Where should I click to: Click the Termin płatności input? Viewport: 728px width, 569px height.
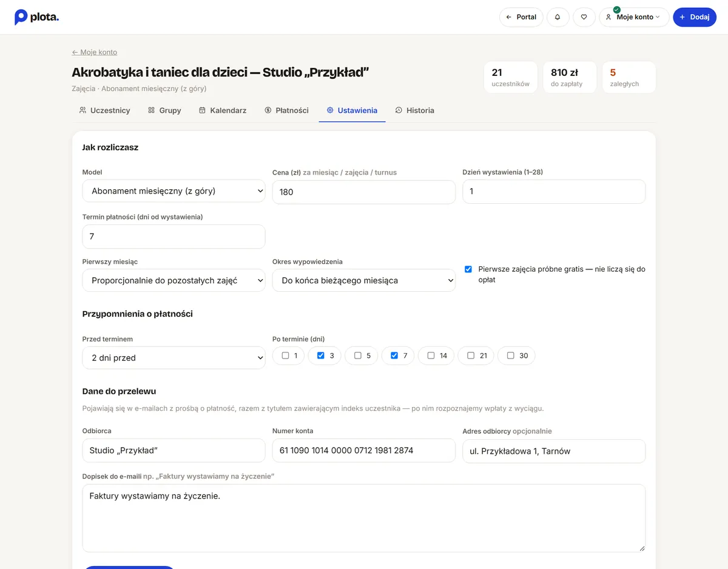[x=174, y=237]
